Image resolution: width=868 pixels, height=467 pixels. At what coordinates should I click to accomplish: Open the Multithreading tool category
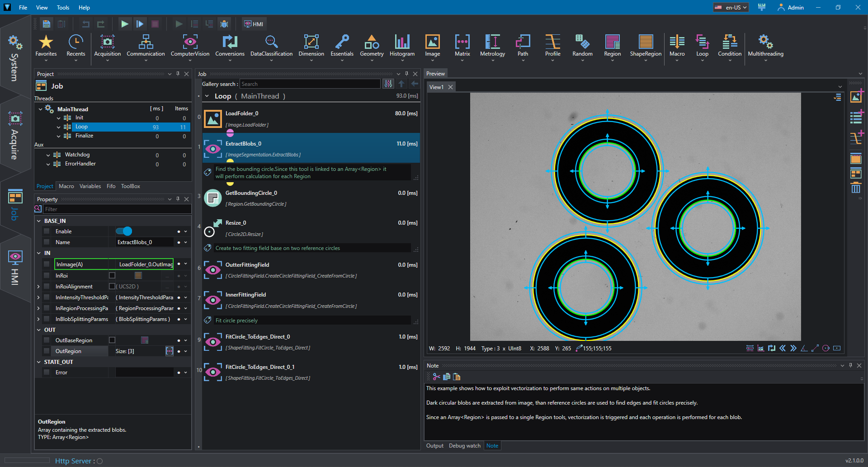pos(765,46)
